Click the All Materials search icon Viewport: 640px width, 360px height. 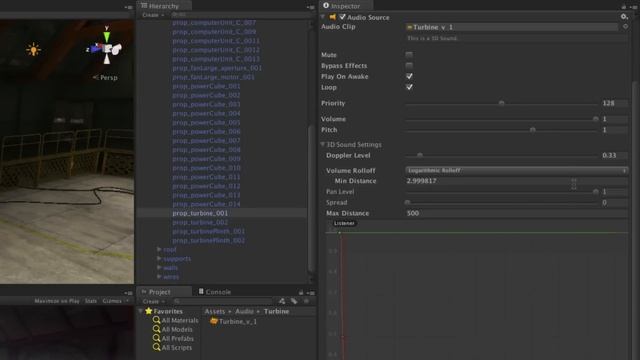pyautogui.click(x=156, y=320)
